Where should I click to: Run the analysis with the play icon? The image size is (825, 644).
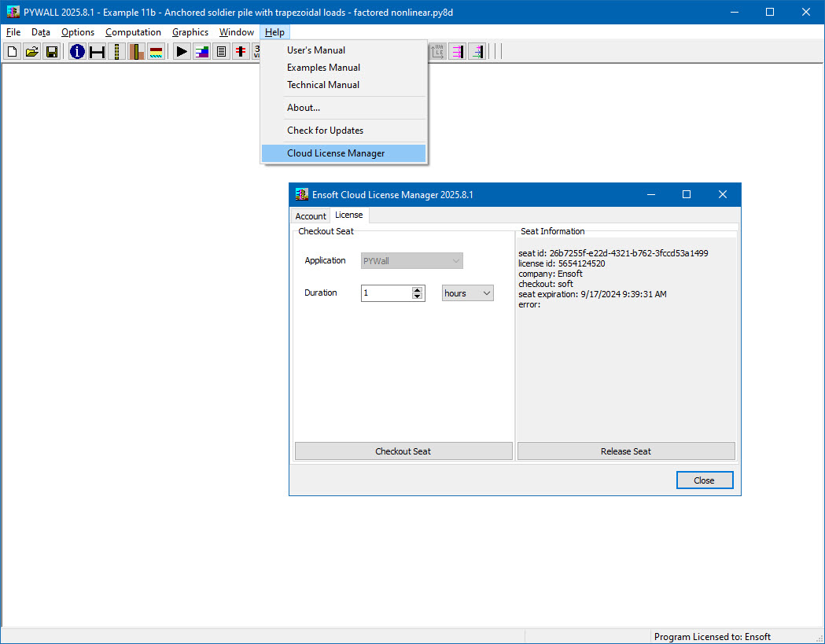[181, 51]
